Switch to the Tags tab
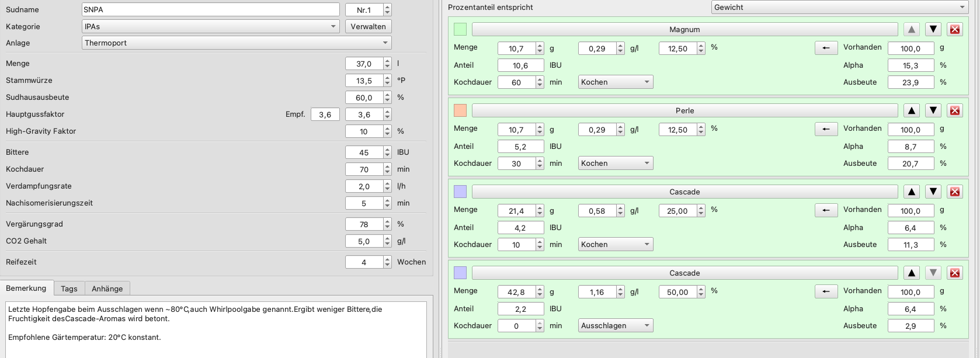 click(69, 289)
